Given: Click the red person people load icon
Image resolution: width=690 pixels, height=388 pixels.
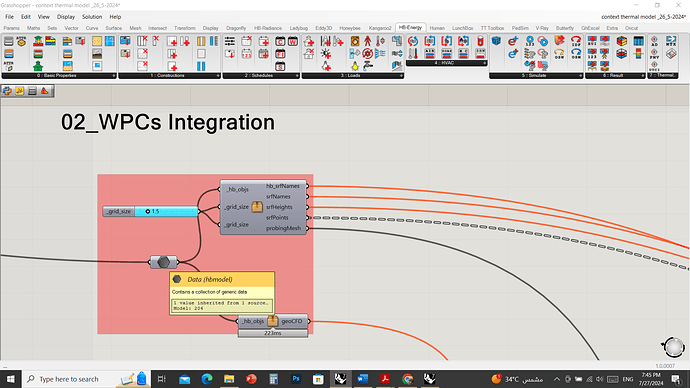Looking at the screenshot, I should [x=367, y=41].
